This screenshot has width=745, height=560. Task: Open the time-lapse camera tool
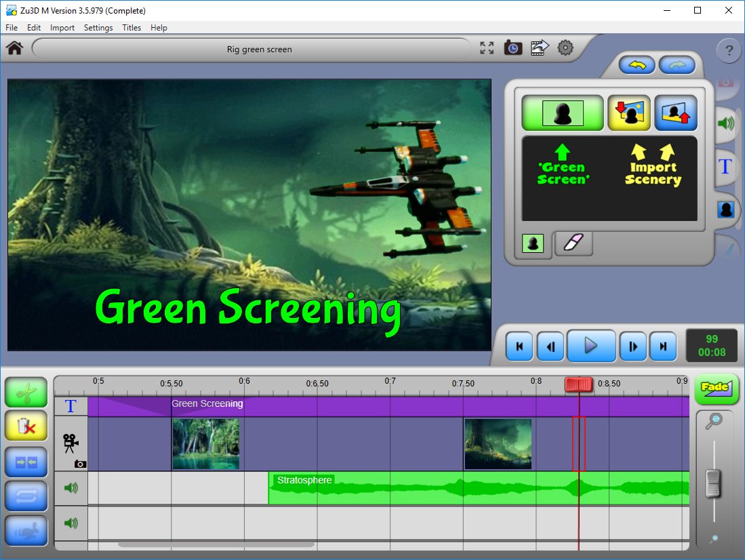point(512,48)
